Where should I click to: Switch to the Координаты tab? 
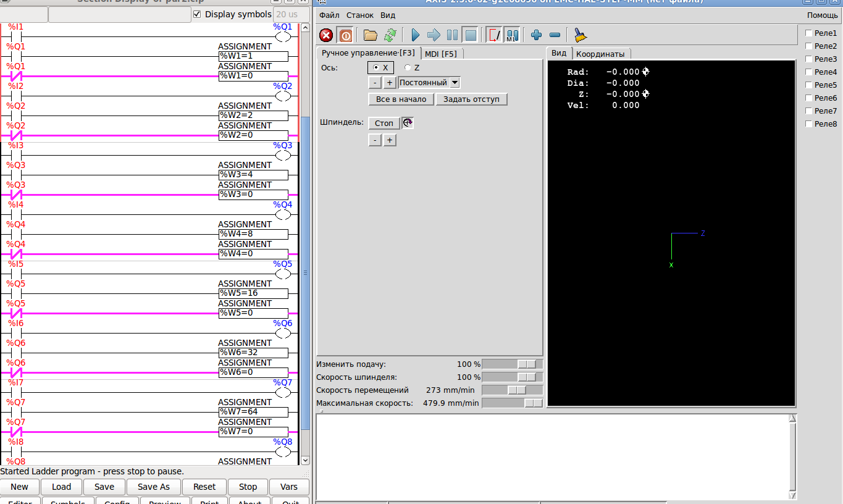(600, 54)
